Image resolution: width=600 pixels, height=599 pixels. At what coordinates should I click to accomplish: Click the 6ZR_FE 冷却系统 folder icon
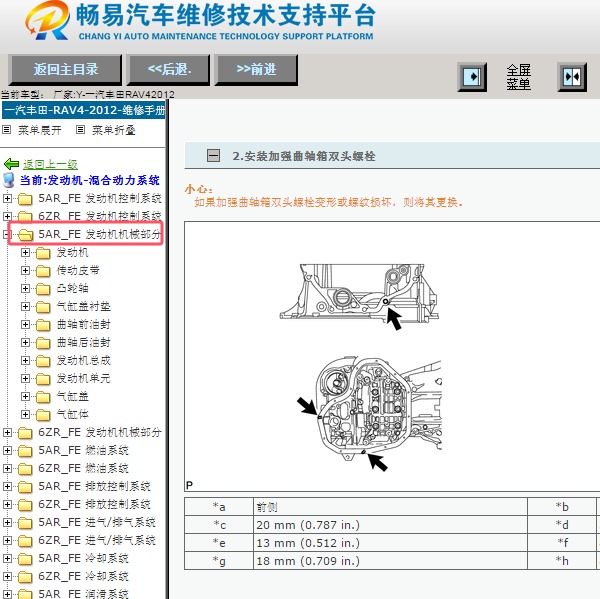point(25,577)
